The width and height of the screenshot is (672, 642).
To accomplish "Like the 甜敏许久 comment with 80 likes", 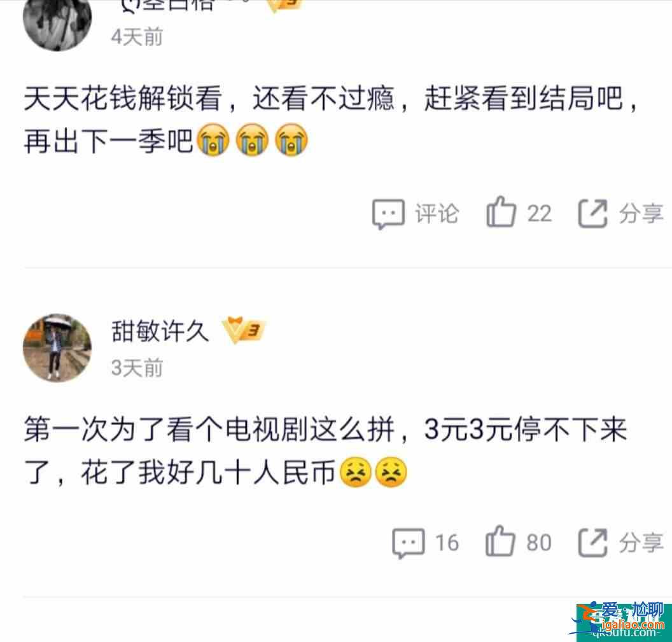I will pyautogui.click(x=500, y=541).
